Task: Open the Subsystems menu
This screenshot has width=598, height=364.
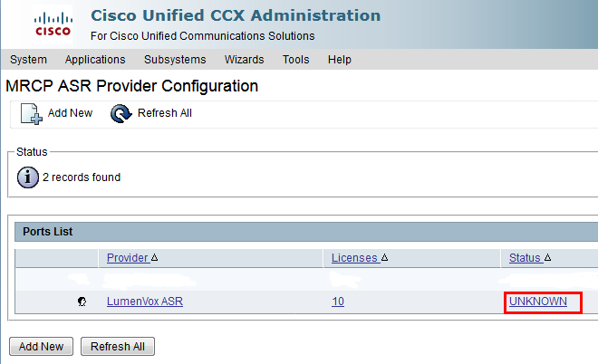Action: [x=175, y=60]
